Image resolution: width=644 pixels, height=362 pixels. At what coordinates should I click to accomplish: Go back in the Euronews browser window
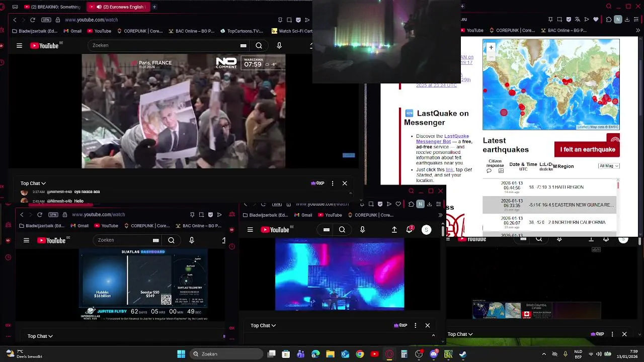tap(15, 20)
